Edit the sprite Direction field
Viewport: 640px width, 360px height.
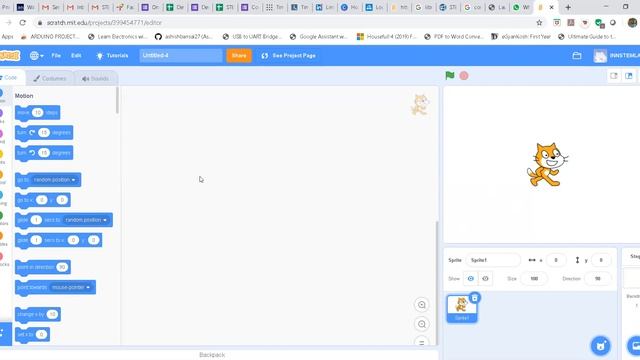(x=598, y=279)
